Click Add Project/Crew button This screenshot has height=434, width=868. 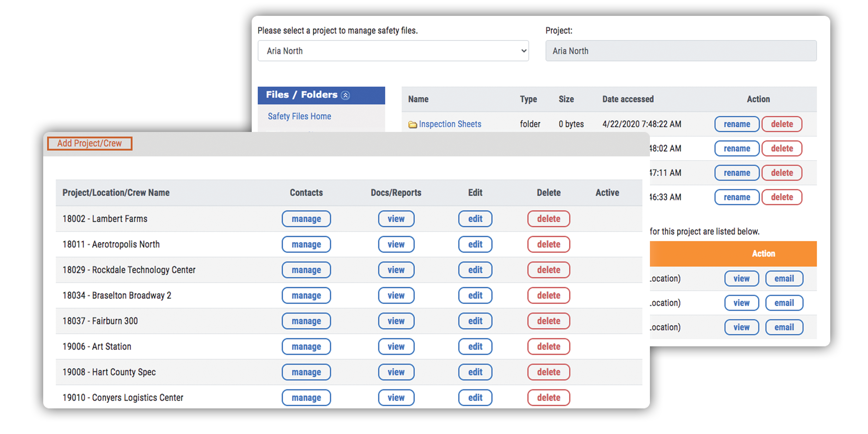(89, 143)
